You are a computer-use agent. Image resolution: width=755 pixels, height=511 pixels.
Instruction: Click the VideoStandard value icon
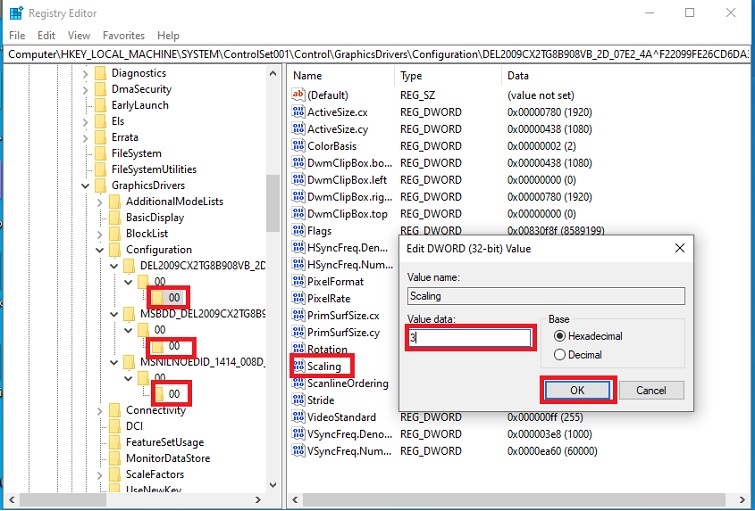(299, 417)
